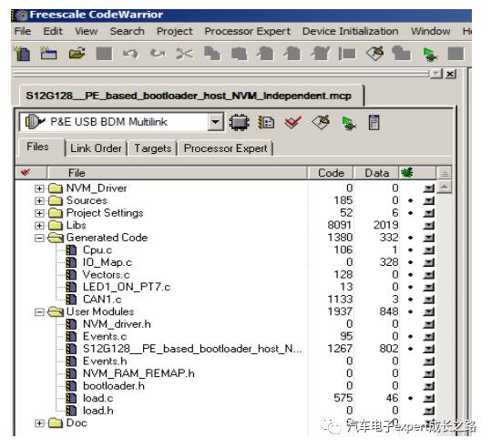Collapse the User Modules folder
Image resolution: width=491 pixels, height=448 pixels.
click(39, 311)
